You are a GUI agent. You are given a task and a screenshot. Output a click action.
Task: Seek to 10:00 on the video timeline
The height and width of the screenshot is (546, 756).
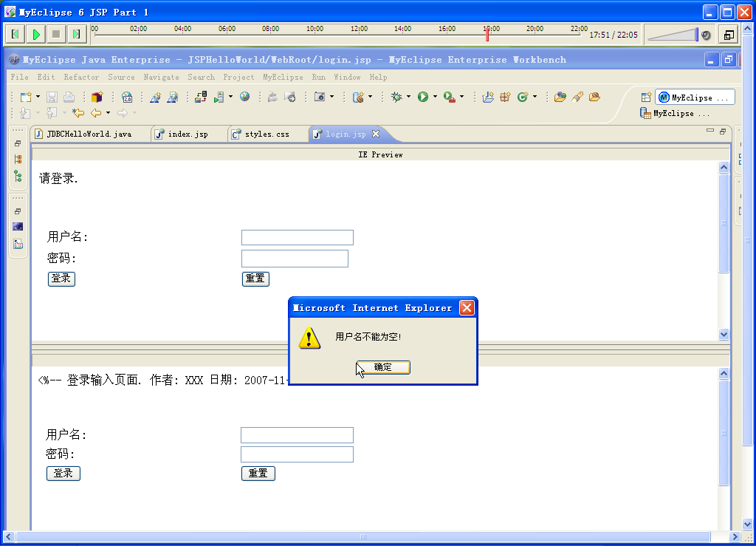click(315, 35)
